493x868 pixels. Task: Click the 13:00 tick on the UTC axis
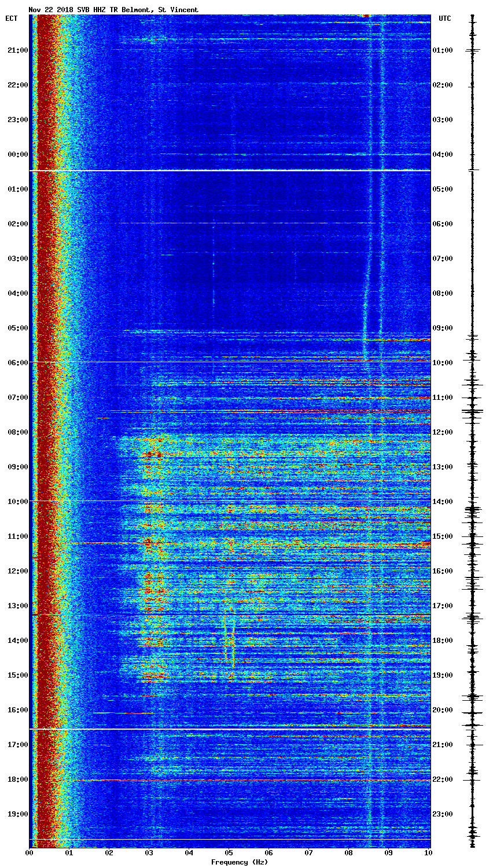pos(443,467)
